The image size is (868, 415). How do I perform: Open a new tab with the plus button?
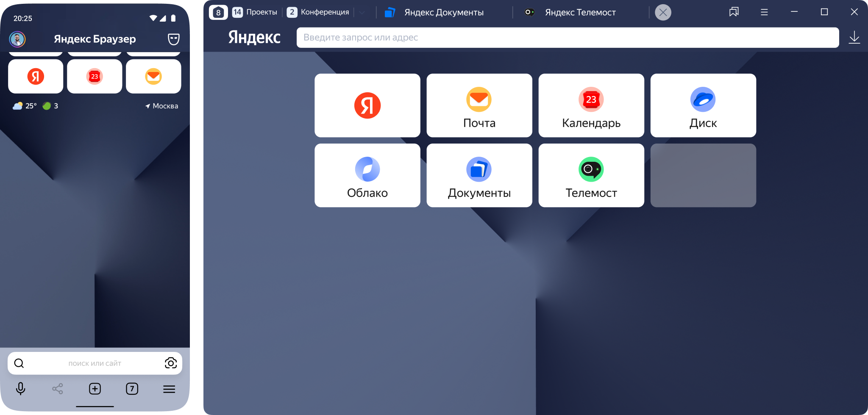tap(95, 389)
